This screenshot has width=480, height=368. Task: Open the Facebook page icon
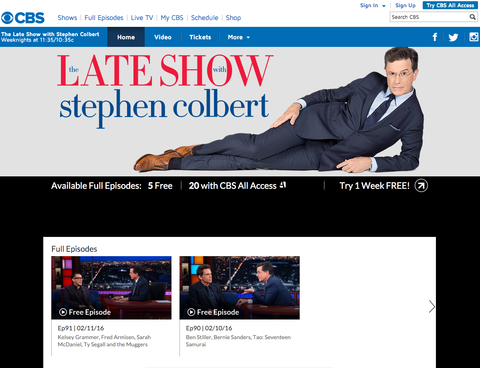[435, 37]
